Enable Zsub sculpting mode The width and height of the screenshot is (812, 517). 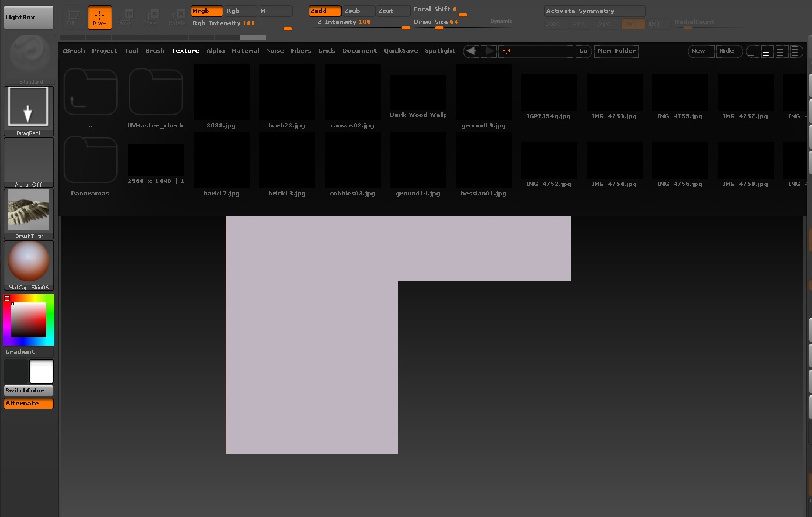coord(358,11)
